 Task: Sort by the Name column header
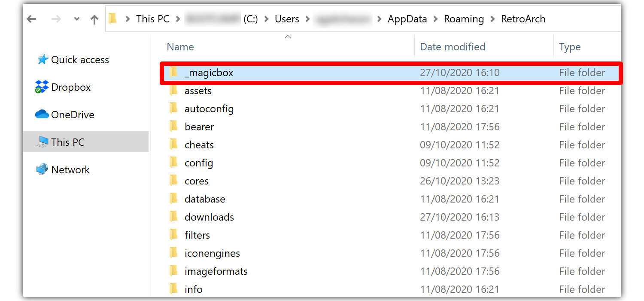(x=180, y=47)
